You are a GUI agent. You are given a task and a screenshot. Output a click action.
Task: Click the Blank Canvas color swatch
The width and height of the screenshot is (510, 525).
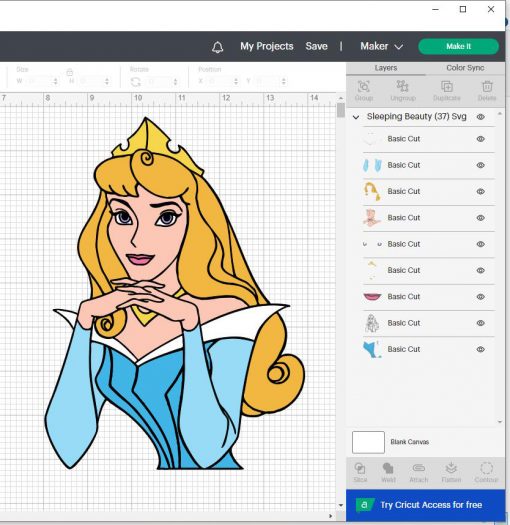click(368, 442)
